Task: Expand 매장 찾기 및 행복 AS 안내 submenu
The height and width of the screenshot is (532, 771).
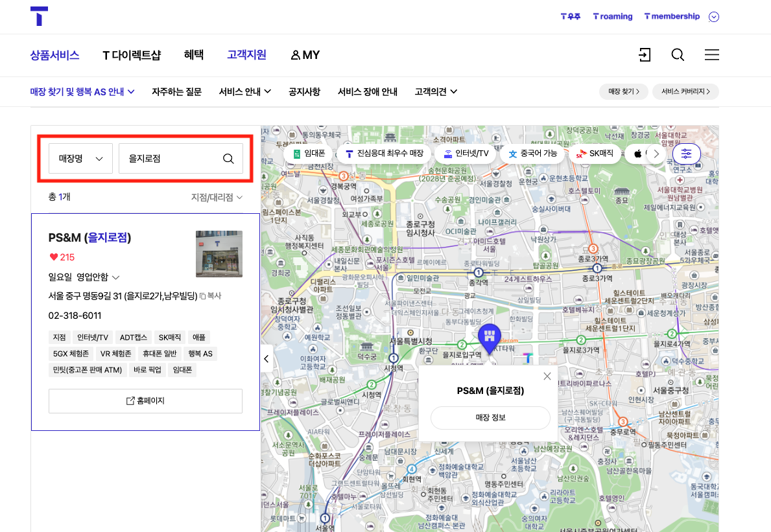Action: tap(82, 91)
